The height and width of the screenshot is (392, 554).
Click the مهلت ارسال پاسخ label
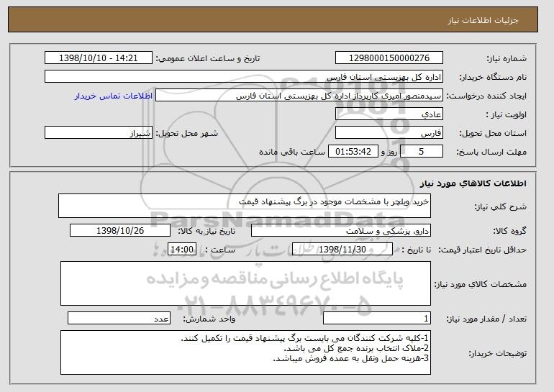coord(491,152)
